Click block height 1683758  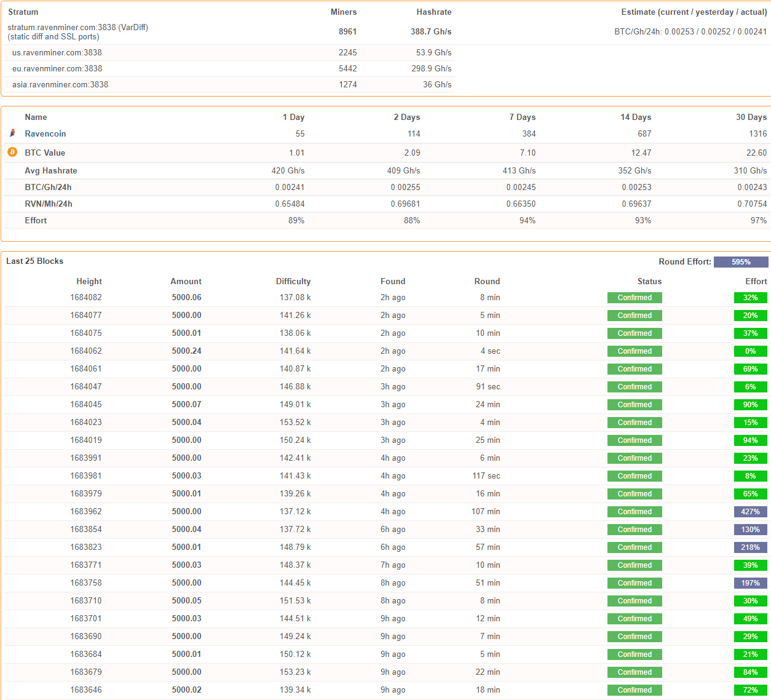pyautogui.click(x=86, y=583)
